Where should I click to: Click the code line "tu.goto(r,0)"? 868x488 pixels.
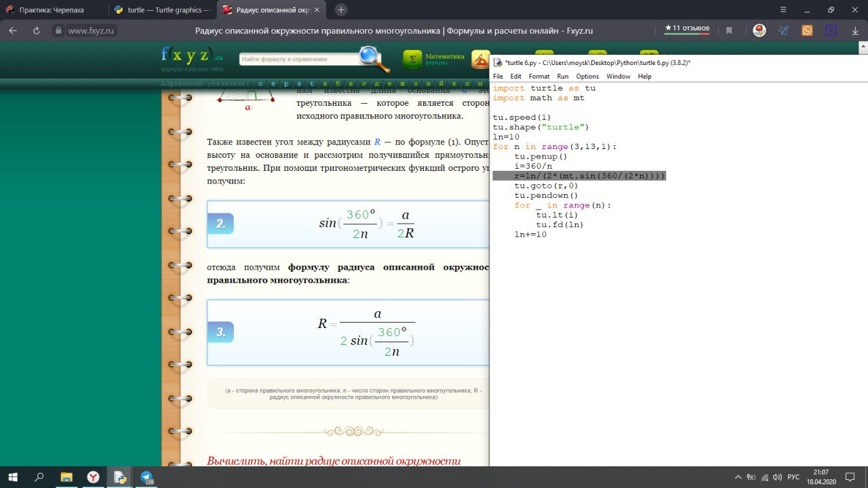click(547, 185)
